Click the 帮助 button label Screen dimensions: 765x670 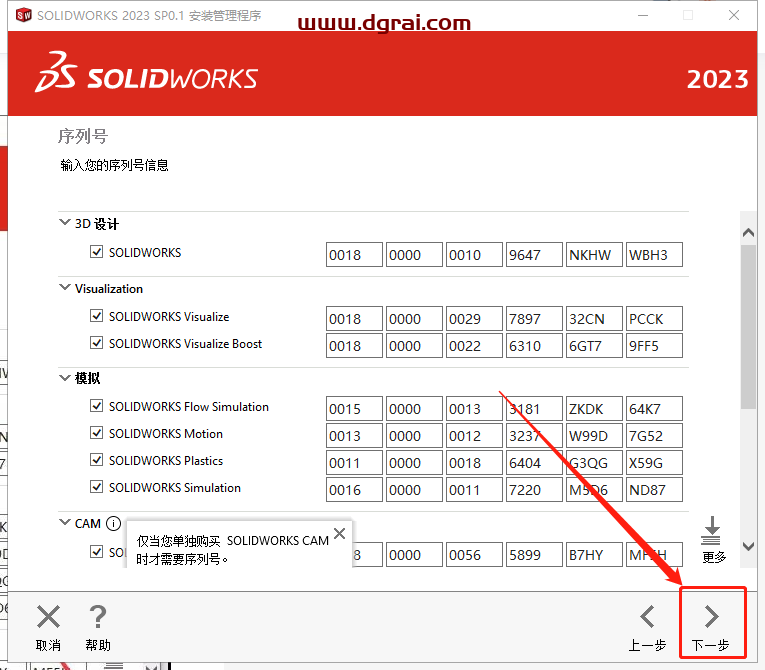pos(98,645)
